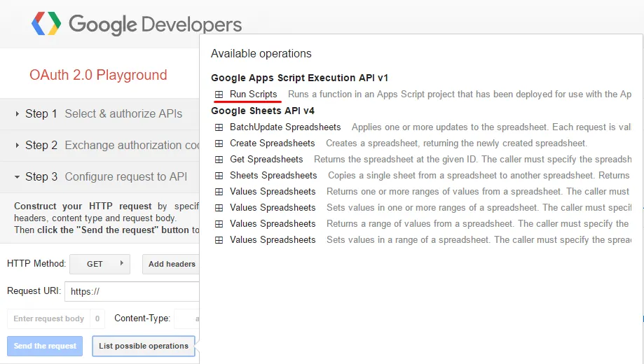Click 'Runs a function in an Apps Script' description
The height and width of the screenshot is (364, 644).
click(460, 94)
